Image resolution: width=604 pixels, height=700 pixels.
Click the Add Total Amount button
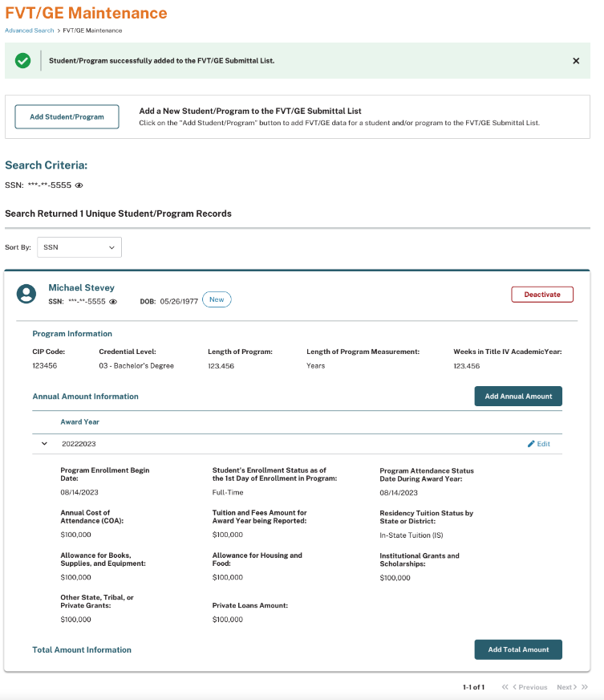click(x=518, y=649)
